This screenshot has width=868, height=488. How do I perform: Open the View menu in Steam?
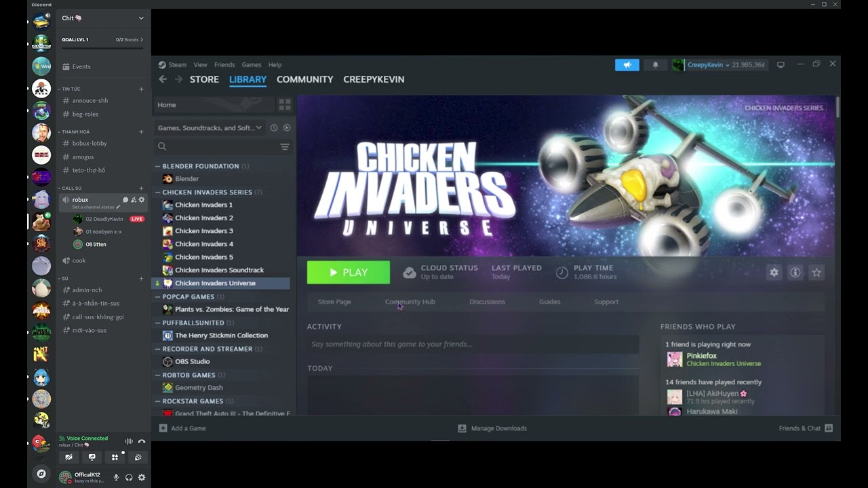tap(200, 65)
